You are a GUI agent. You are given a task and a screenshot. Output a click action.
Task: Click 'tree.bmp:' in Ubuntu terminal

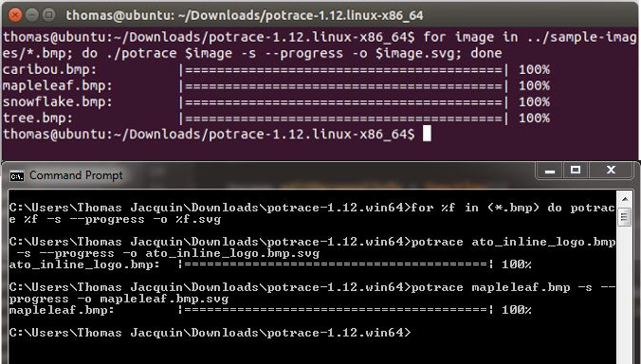(x=38, y=118)
